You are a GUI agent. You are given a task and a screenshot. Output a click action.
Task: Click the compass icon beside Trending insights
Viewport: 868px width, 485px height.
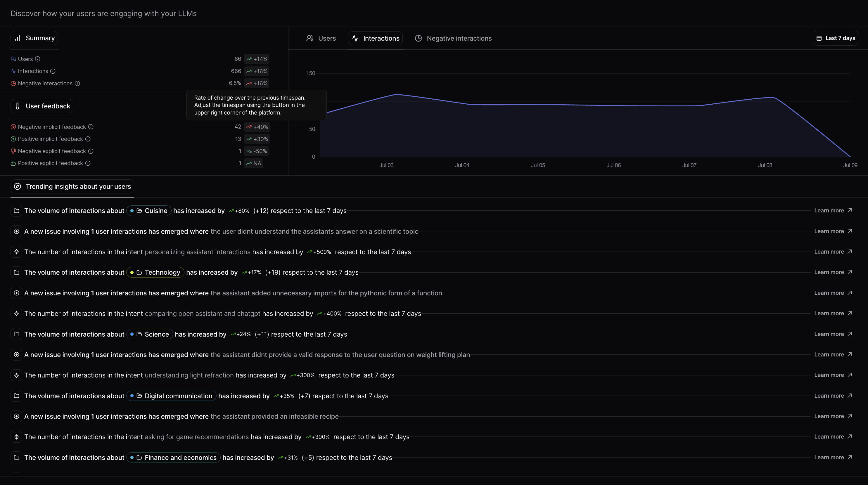(18, 187)
